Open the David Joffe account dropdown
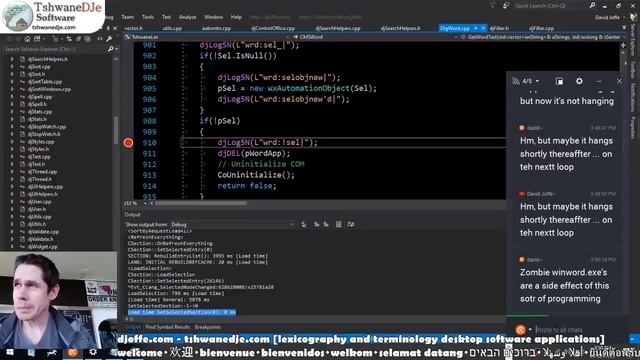Screen dimensions: 640x360 (x=610, y=17)
